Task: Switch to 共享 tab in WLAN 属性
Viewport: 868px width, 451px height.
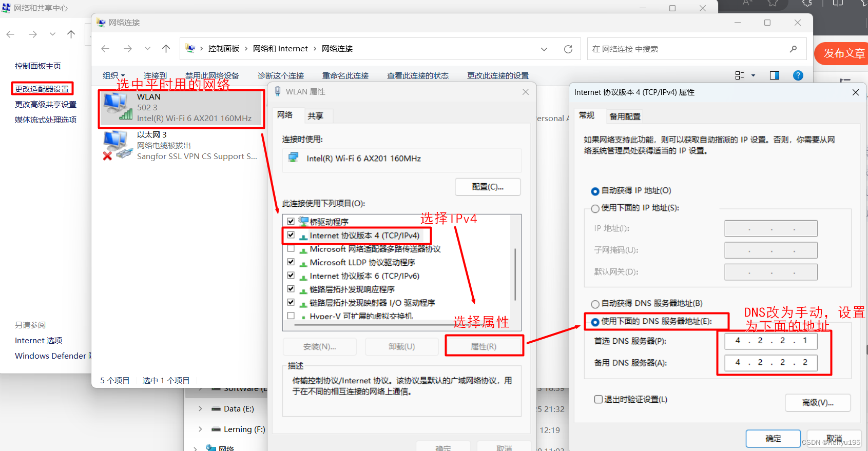Action: [316, 116]
